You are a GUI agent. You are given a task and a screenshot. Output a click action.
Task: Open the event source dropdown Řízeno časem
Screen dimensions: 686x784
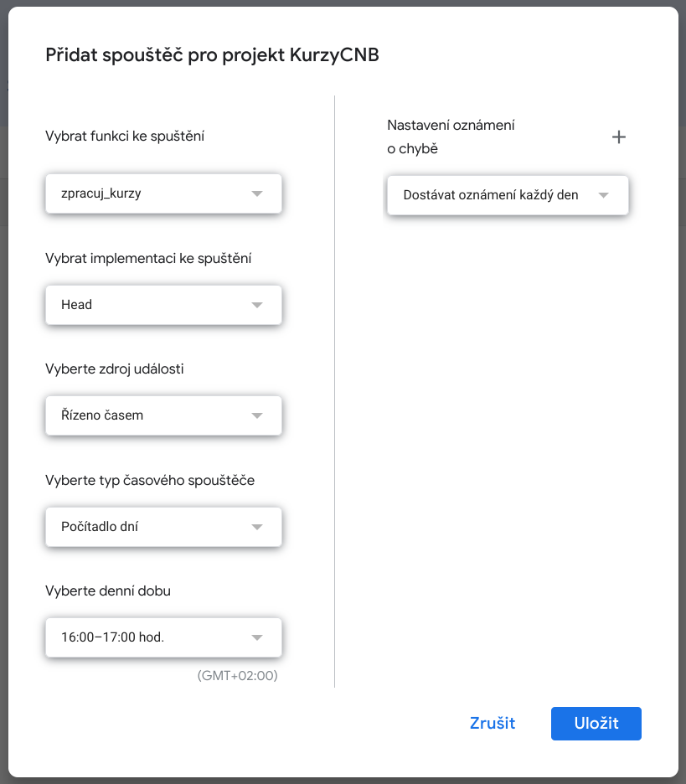pos(151,415)
